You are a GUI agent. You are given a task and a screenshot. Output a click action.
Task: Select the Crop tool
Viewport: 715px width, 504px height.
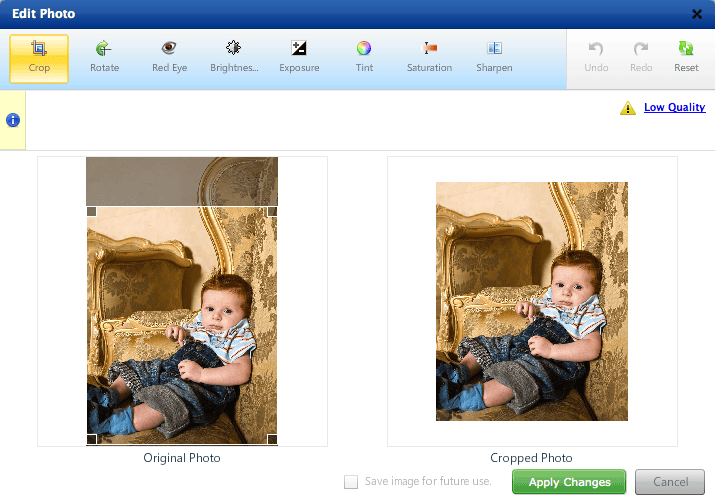(39, 59)
